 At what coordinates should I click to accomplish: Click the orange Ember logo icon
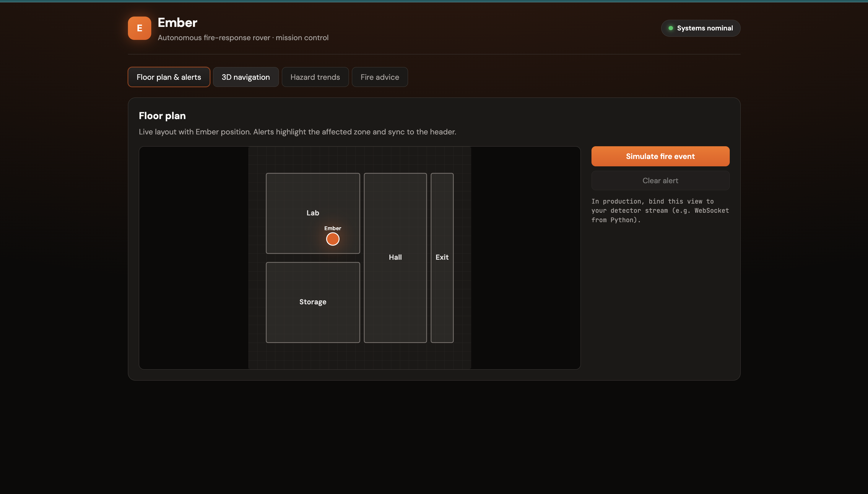[139, 28]
